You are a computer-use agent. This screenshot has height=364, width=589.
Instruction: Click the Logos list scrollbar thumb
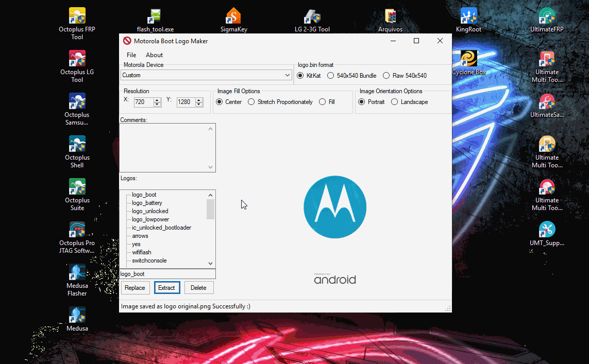[x=210, y=209]
